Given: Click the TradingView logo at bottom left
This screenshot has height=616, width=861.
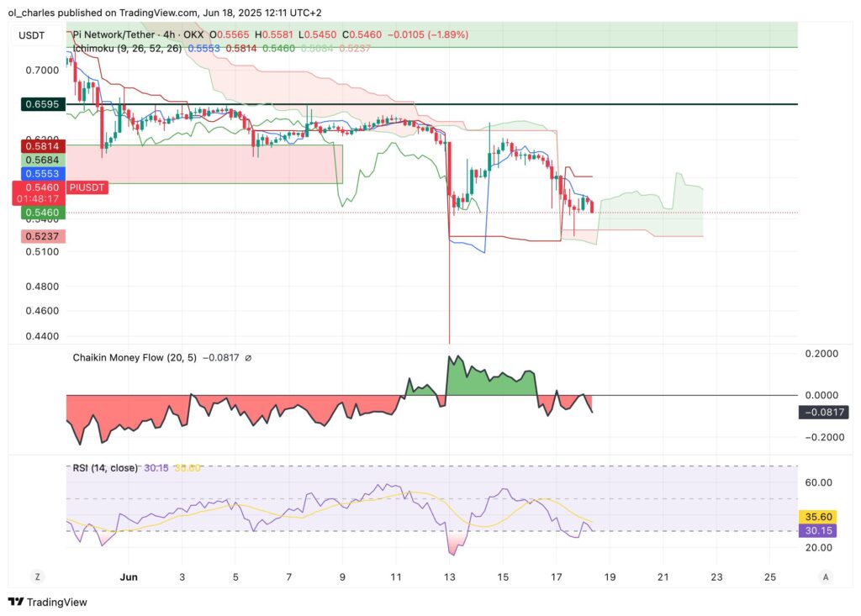Looking at the screenshot, I should click(47, 602).
